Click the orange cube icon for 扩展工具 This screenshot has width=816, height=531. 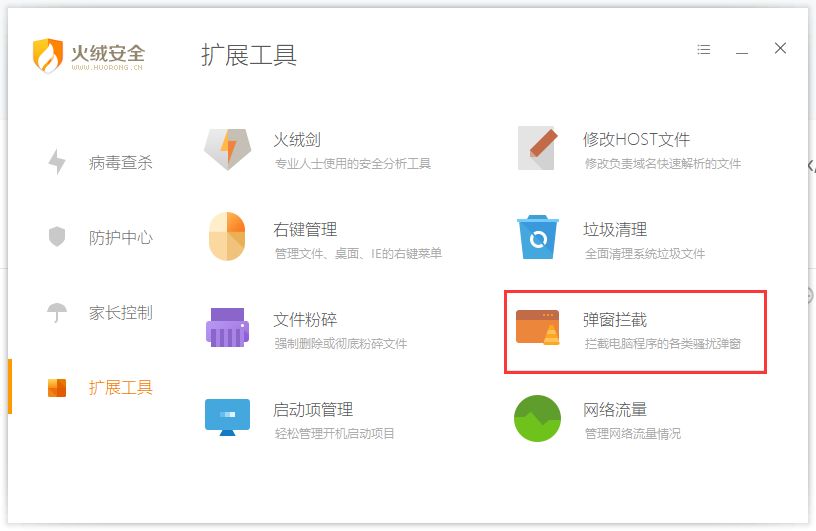pos(57,387)
